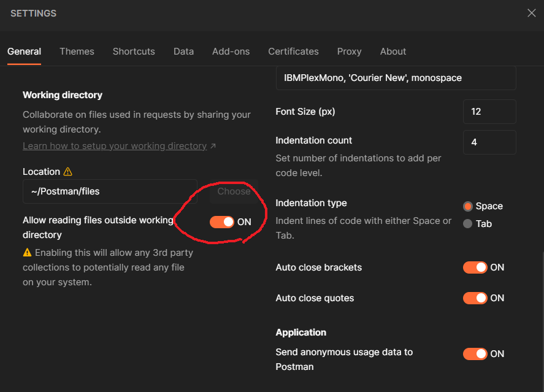
Task: Open Learn how to setup your working directory link
Action: coord(115,146)
